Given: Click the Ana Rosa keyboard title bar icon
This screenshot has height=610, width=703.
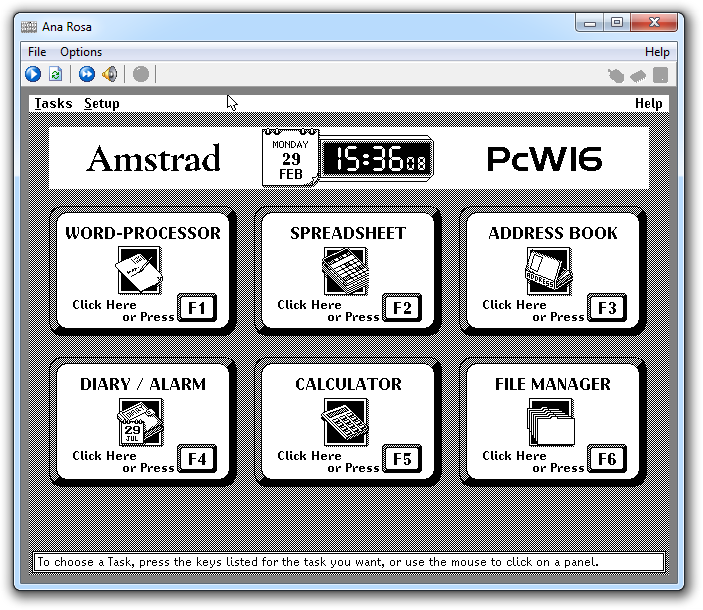Looking at the screenshot, I should [29, 27].
